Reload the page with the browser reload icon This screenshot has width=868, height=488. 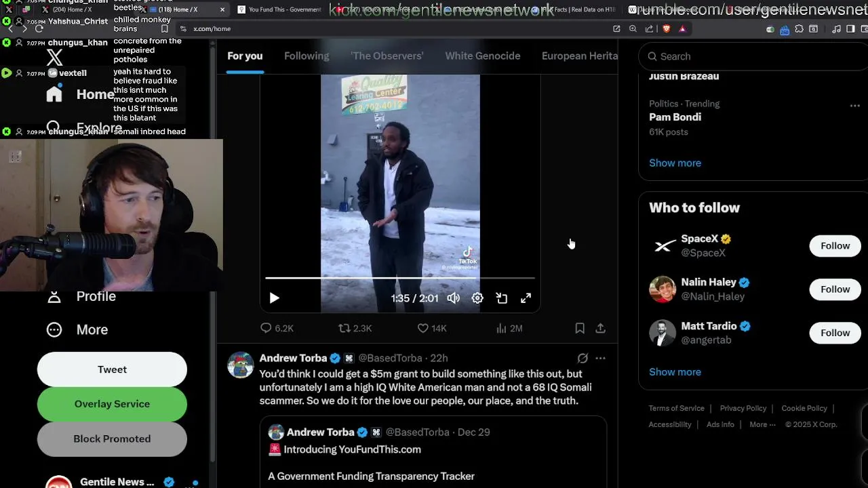tap(39, 28)
